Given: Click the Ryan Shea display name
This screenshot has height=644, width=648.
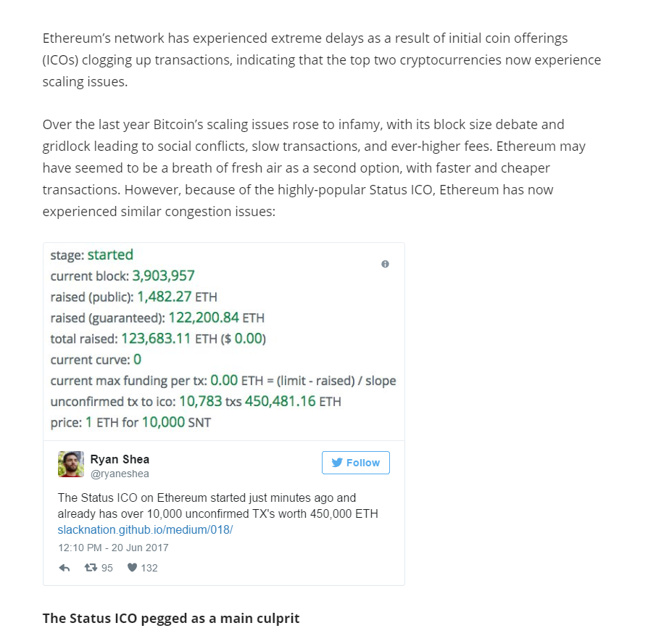Looking at the screenshot, I should (x=120, y=459).
